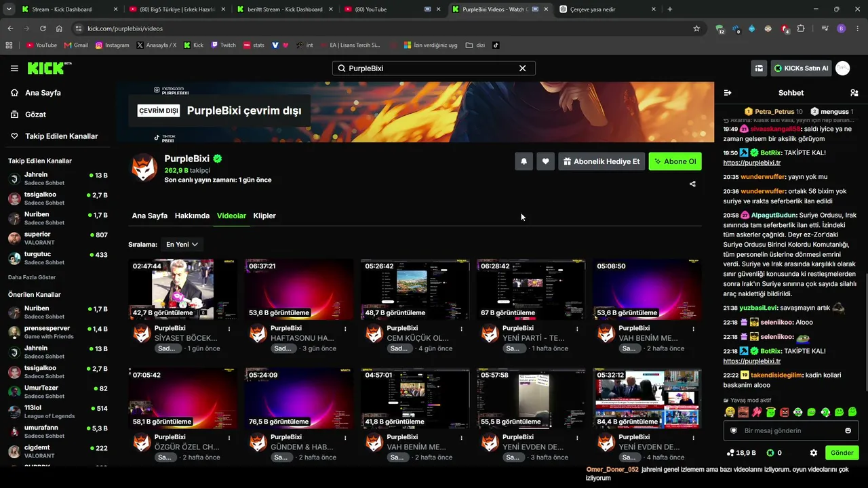Open options for SİYASET BÖCEK video
This screenshot has width=868, height=488.
tap(229, 329)
